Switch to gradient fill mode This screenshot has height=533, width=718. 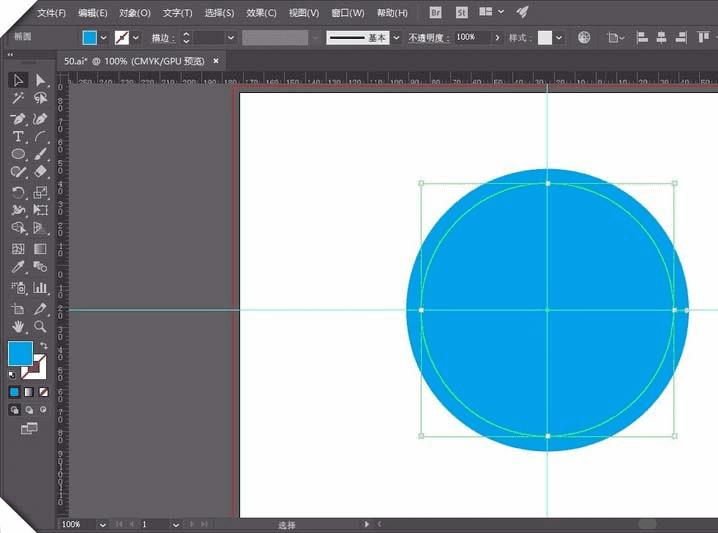[x=28, y=392]
